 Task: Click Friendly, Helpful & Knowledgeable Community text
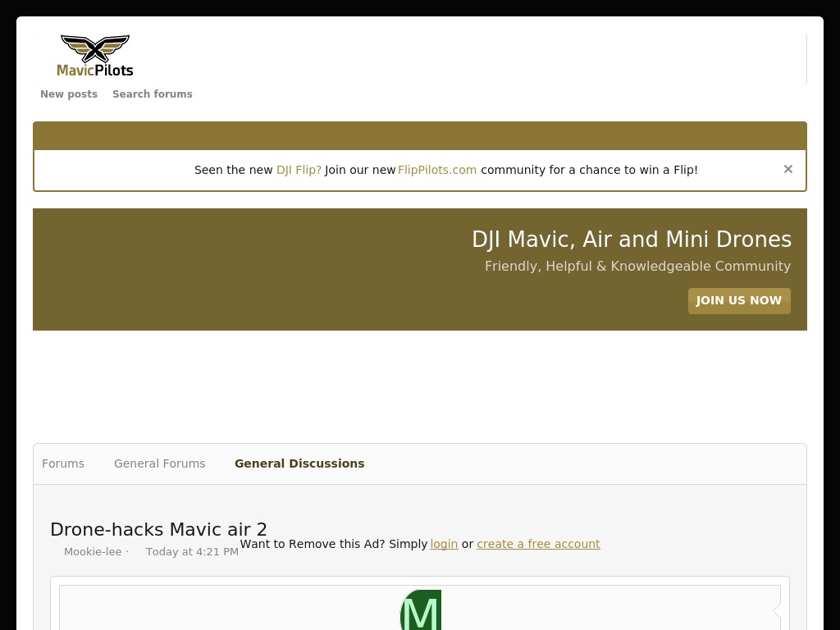point(637,267)
